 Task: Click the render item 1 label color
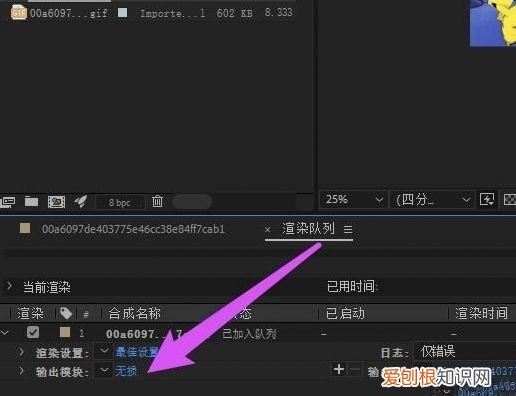(65, 332)
